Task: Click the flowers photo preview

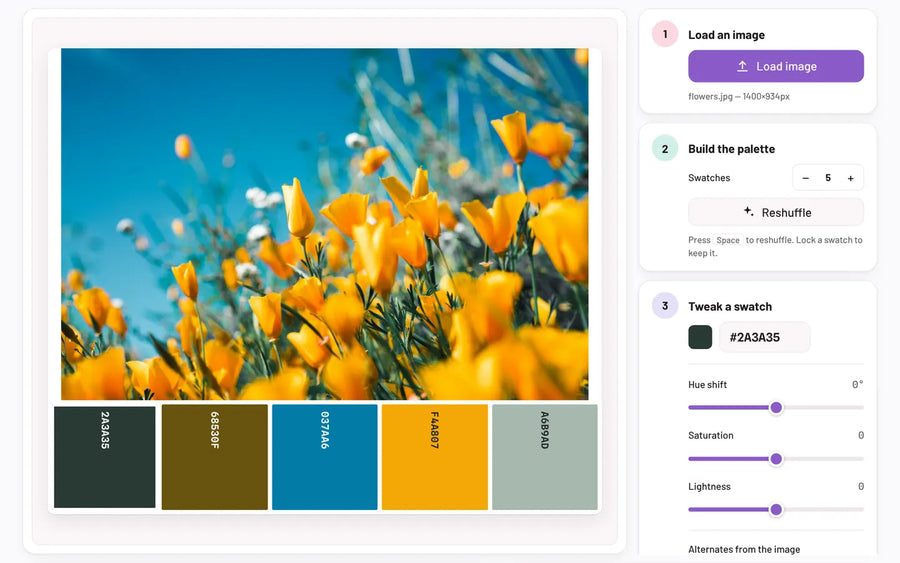Action: pos(325,224)
